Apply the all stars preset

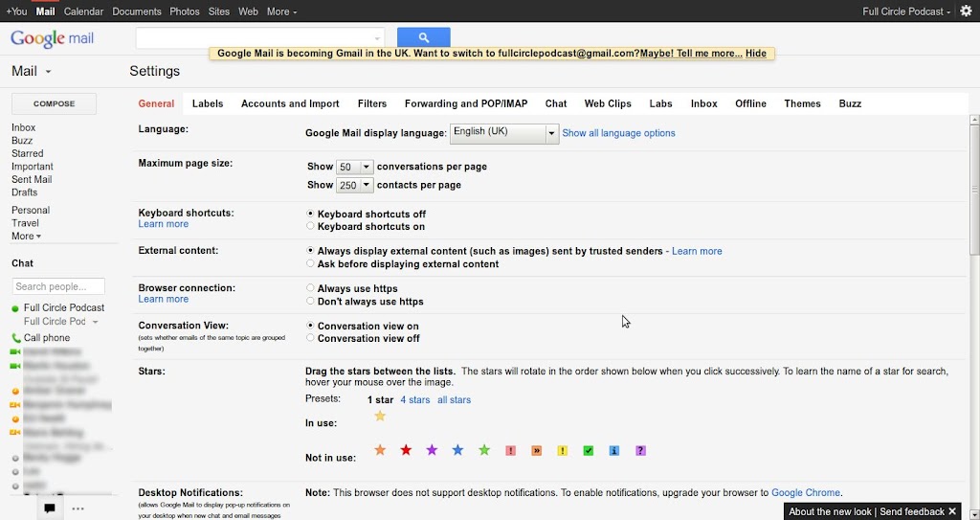pyautogui.click(x=454, y=400)
